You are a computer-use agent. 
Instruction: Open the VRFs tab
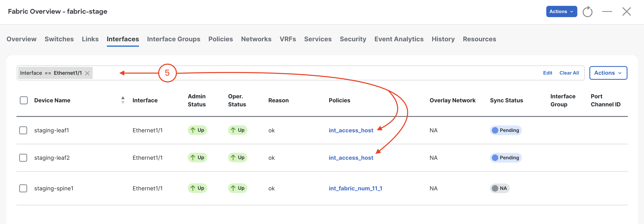pyautogui.click(x=288, y=39)
